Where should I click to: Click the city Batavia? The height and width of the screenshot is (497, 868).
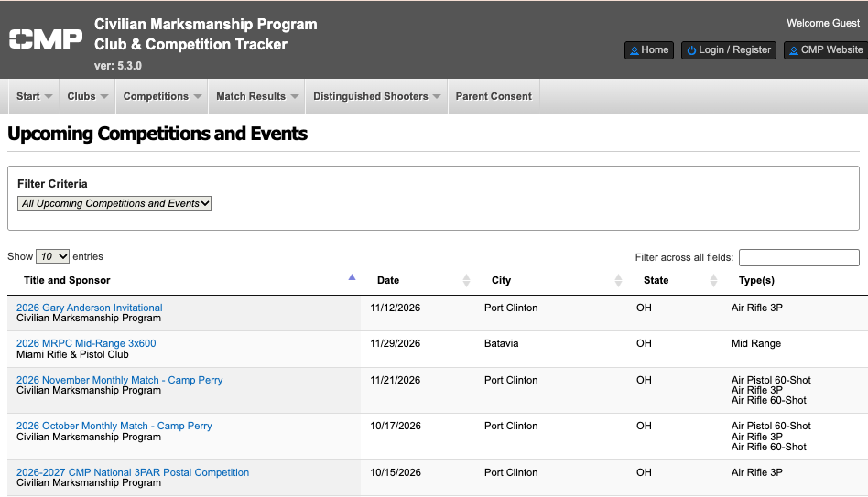click(x=501, y=343)
